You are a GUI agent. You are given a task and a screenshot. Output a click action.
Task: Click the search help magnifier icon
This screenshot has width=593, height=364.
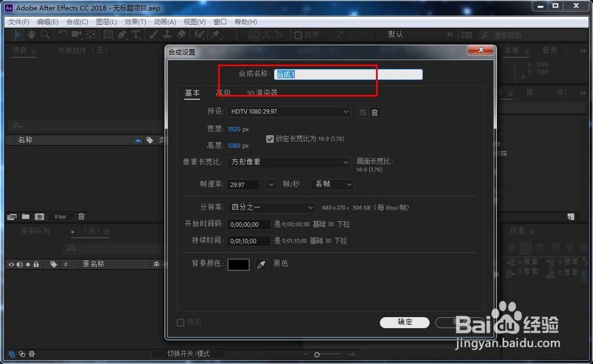pyautogui.click(x=485, y=35)
